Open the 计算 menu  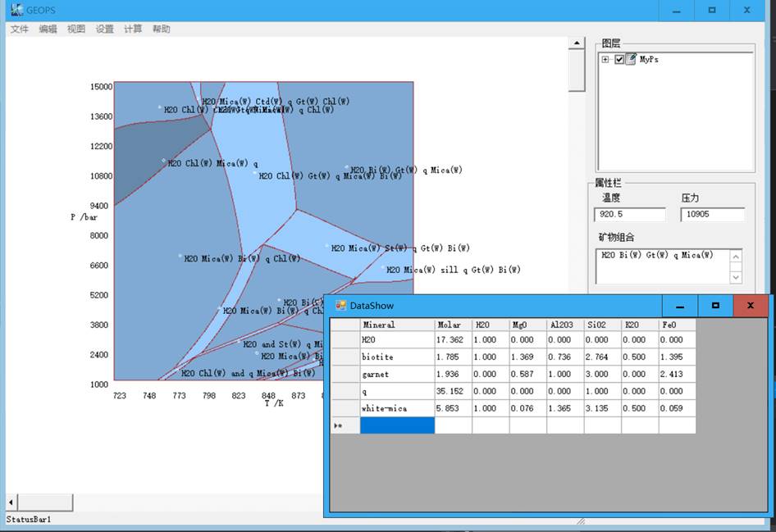(x=133, y=29)
